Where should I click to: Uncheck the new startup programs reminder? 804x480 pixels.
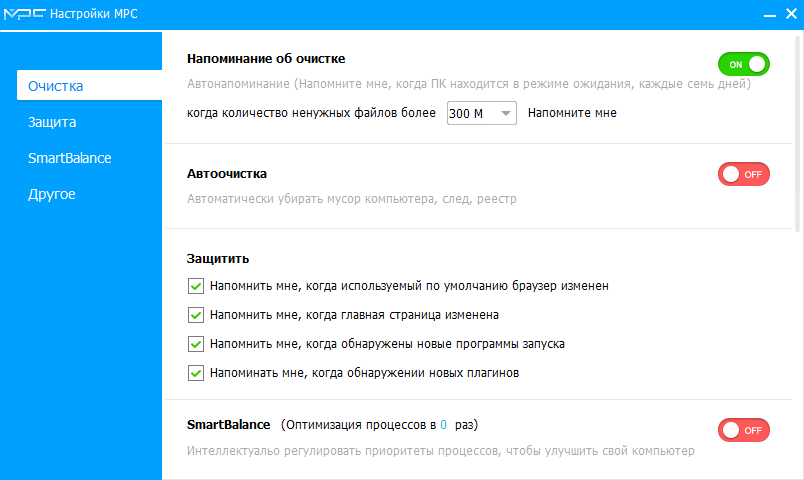pyautogui.click(x=196, y=344)
